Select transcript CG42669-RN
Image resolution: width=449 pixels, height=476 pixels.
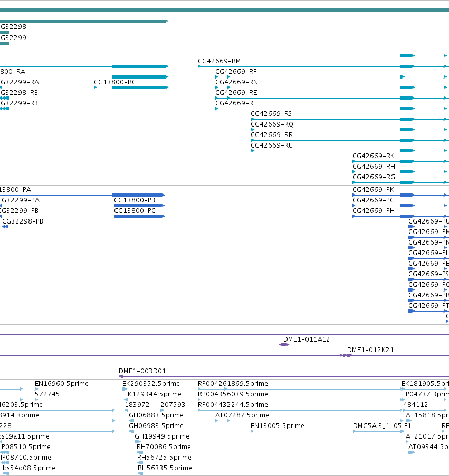[237, 82]
